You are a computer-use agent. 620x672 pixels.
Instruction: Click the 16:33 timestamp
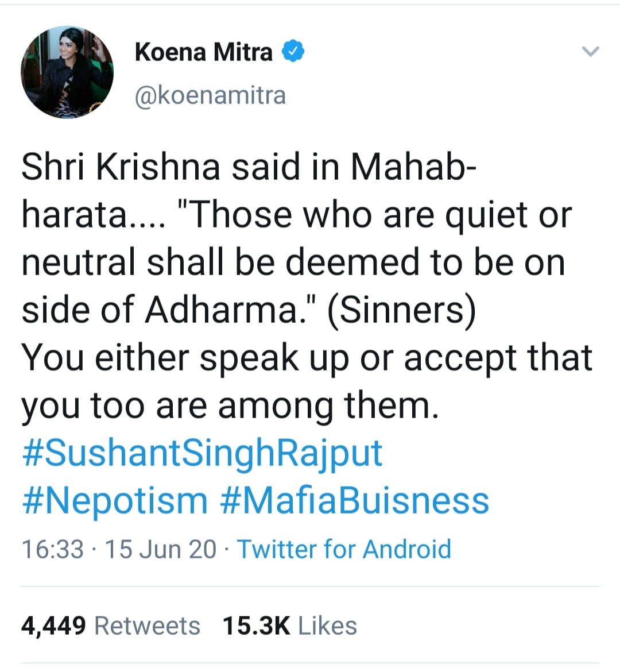pyautogui.click(x=52, y=549)
